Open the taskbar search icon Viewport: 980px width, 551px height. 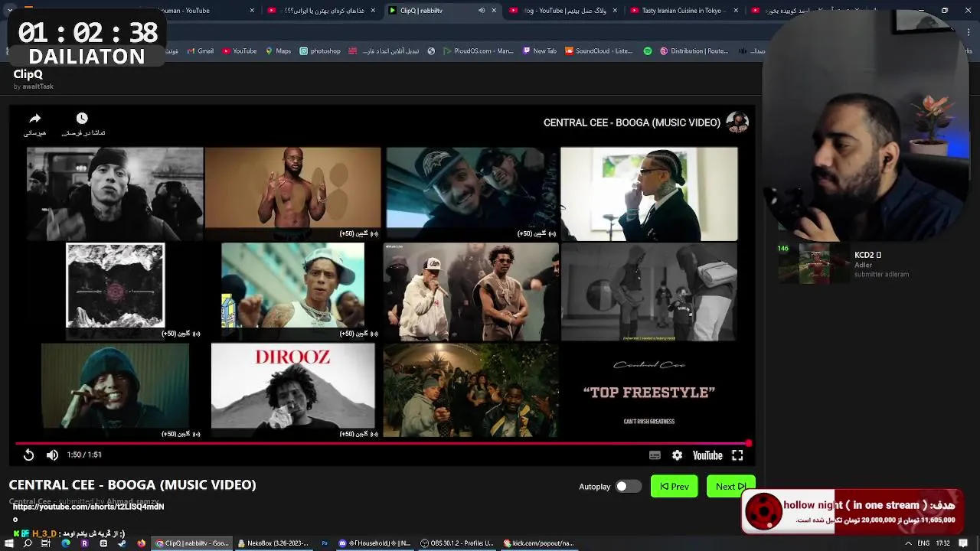click(x=28, y=543)
